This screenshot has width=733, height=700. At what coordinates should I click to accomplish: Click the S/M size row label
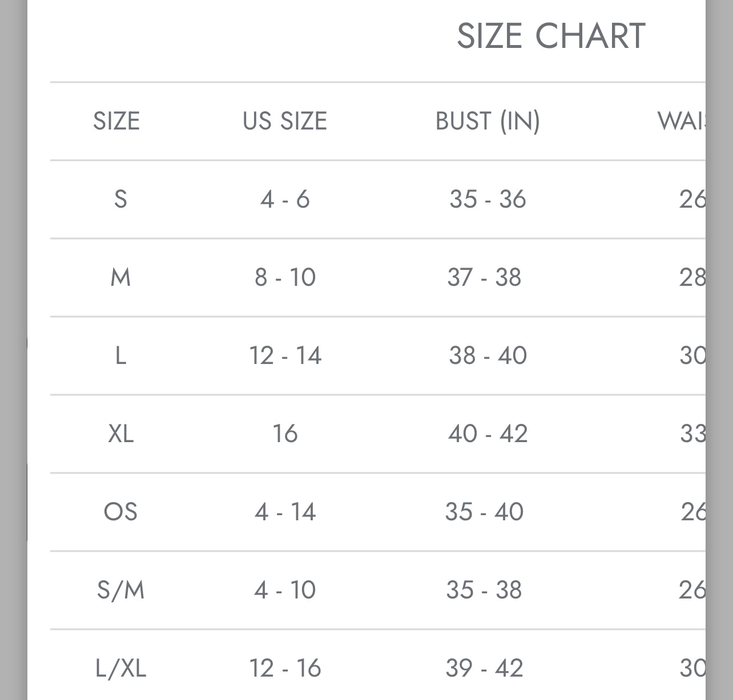coord(120,590)
